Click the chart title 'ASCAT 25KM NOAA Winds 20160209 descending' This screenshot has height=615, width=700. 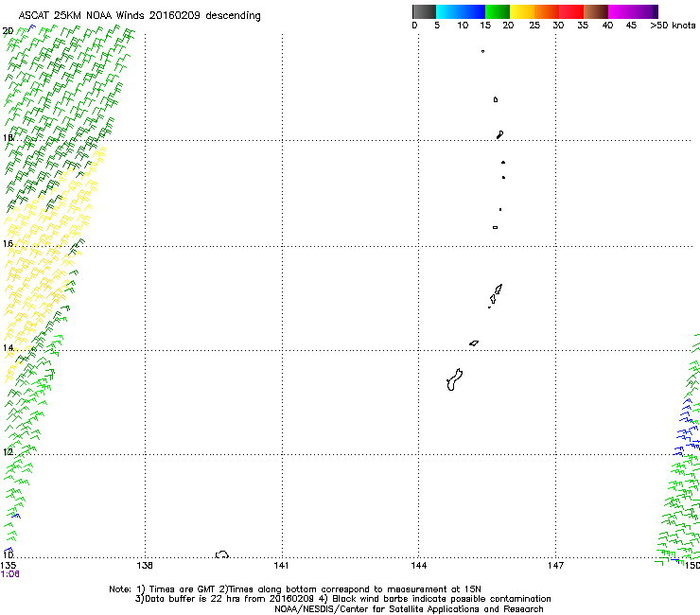pos(139,16)
